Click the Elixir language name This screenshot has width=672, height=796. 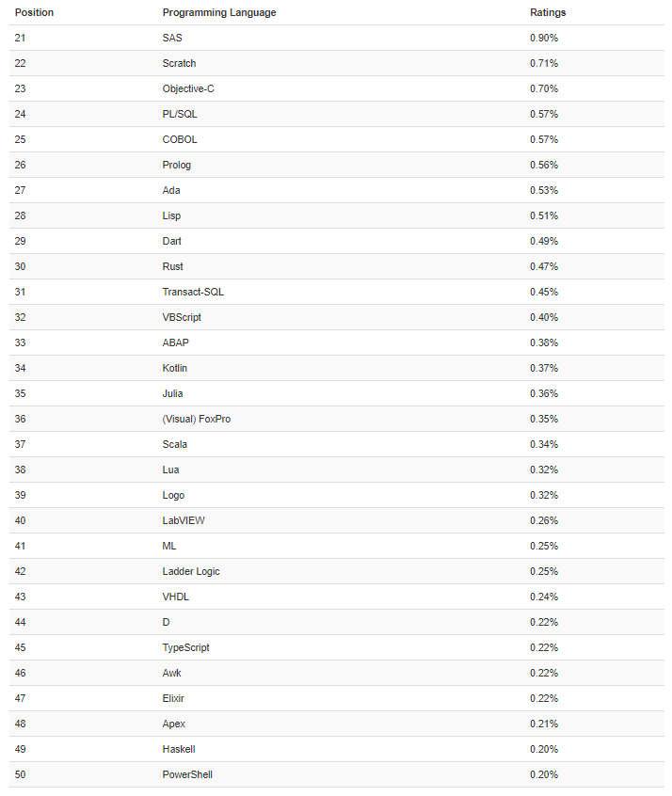[173, 698]
